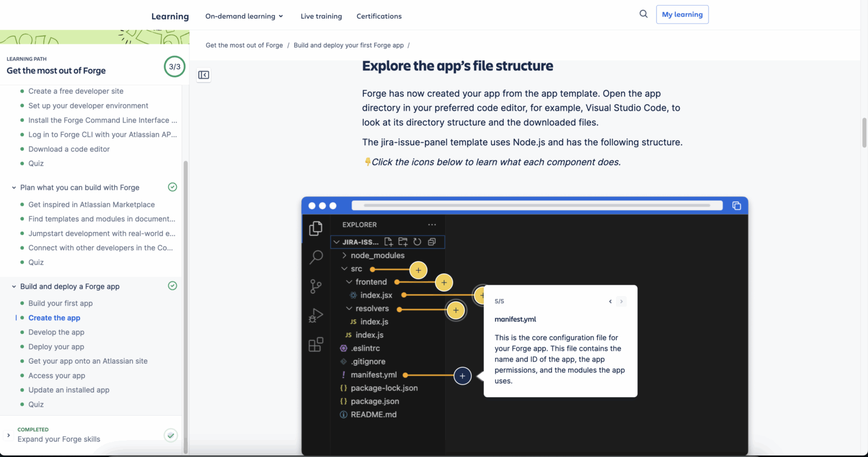868x457 pixels.
Task: Open the Deploy your app lesson link
Action: (56, 346)
